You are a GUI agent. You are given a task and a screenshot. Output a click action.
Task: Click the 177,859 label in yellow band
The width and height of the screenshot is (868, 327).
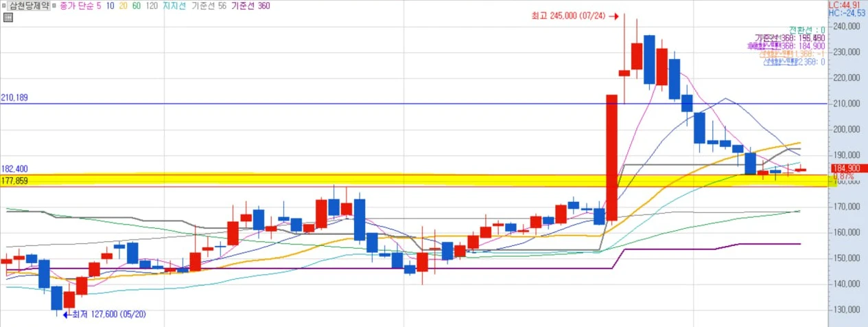[14, 180]
